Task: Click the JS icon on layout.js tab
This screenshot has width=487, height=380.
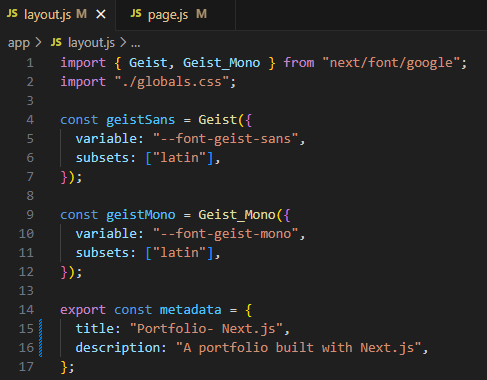Action: (x=12, y=14)
